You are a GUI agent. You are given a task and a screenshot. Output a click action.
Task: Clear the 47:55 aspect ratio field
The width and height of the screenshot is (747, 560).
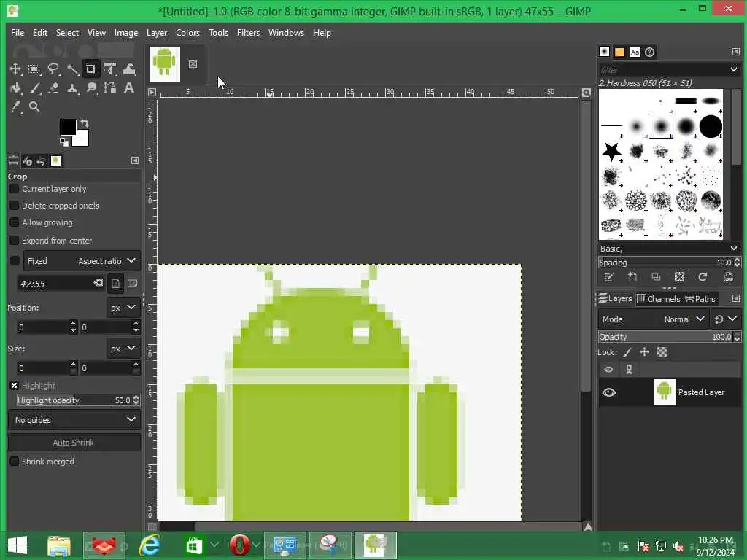[98, 284]
